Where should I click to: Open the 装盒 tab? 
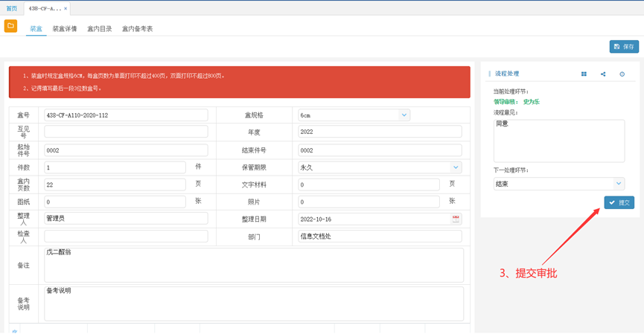coord(36,29)
